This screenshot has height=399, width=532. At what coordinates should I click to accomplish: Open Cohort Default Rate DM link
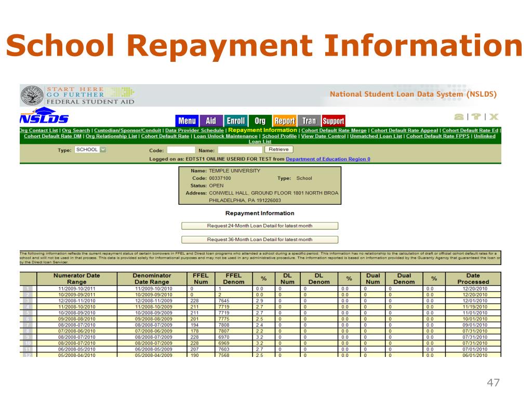(x=52, y=136)
